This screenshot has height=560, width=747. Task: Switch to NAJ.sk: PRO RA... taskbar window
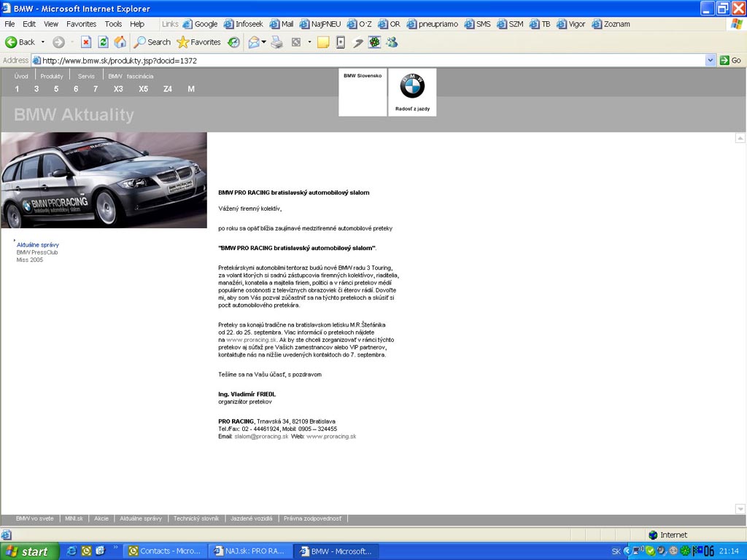(251, 551)
